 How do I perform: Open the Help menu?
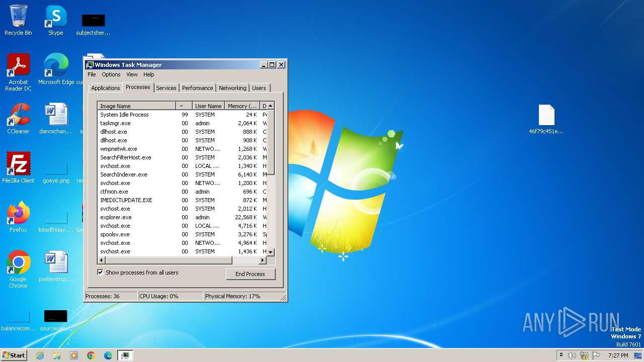pyautogui.click(x=148, y=74)
